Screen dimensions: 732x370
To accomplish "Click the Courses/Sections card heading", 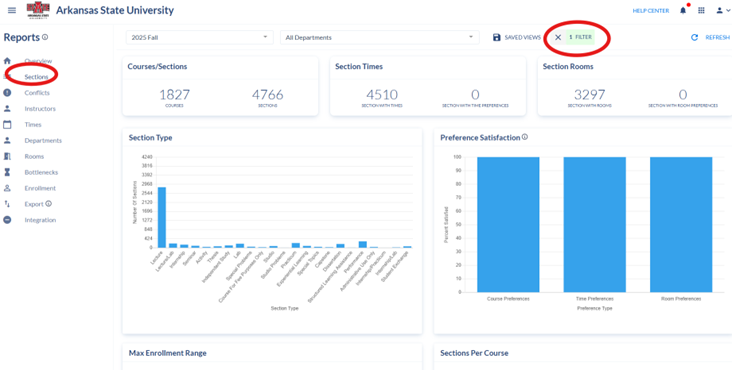I will [157, 66].
